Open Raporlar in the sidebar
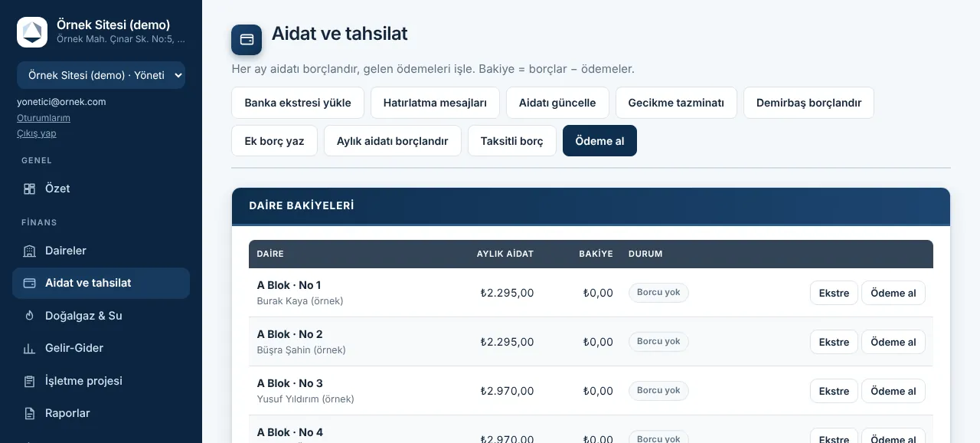The height and width of the screenshot is (443, 980). (x=101, y=413)
